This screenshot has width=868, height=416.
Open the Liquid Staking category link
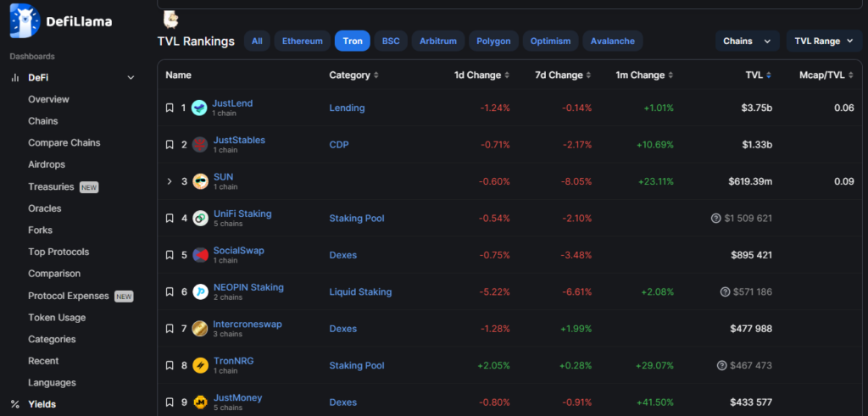(x=360, y=291)
